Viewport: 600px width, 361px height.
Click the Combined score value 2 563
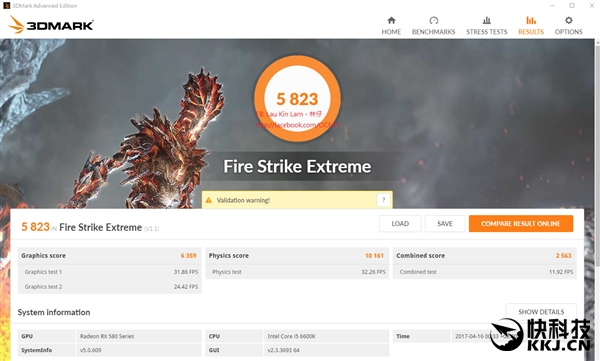564,255
